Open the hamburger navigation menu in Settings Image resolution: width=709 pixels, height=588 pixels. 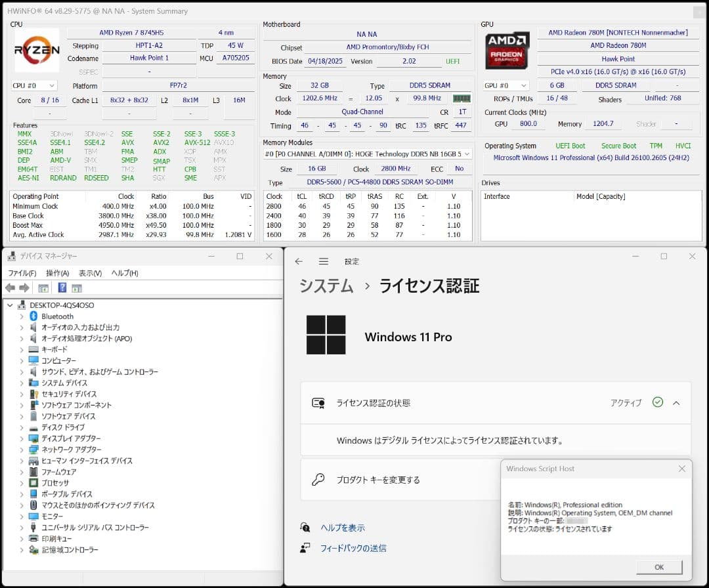[323, 261]
